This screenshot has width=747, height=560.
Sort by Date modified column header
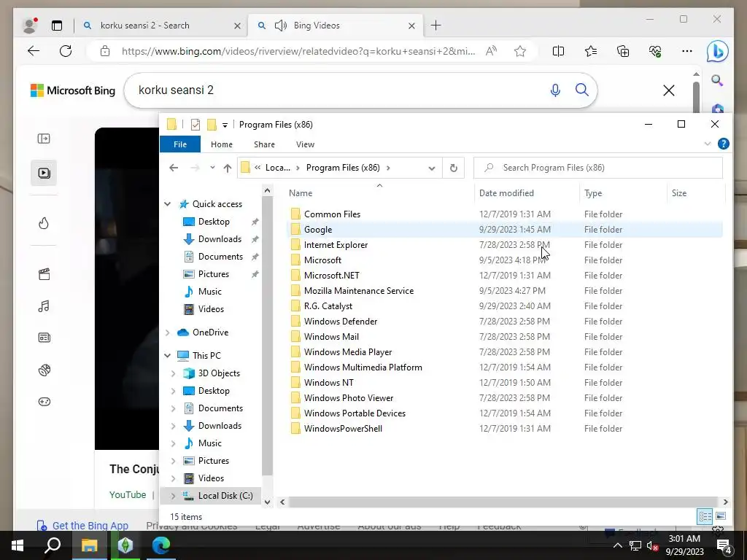pyautogui.click(x=506, y=192)
